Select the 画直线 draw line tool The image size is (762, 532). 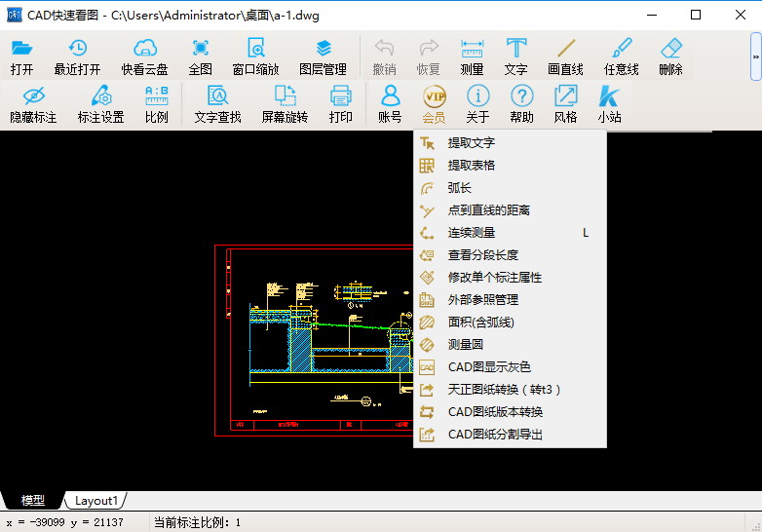click(x=566, y=57)
